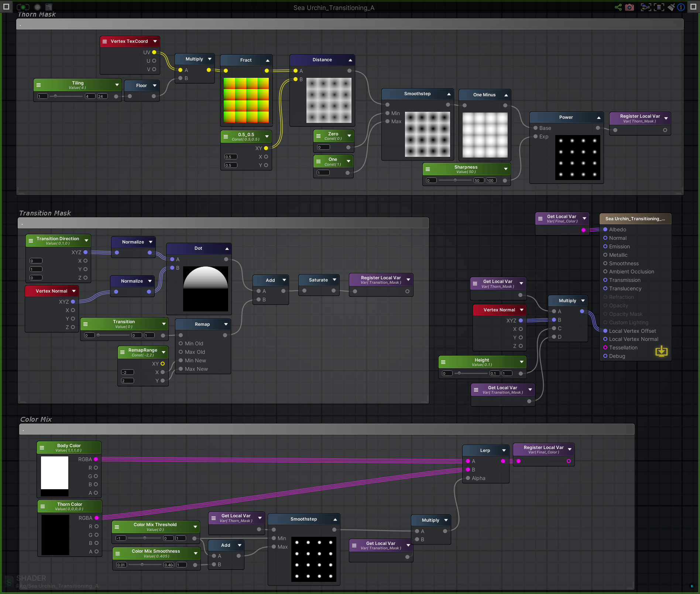Collapse the Distance node via its up arrow
This screenshot has width=700, height=594.
(350, 59)
